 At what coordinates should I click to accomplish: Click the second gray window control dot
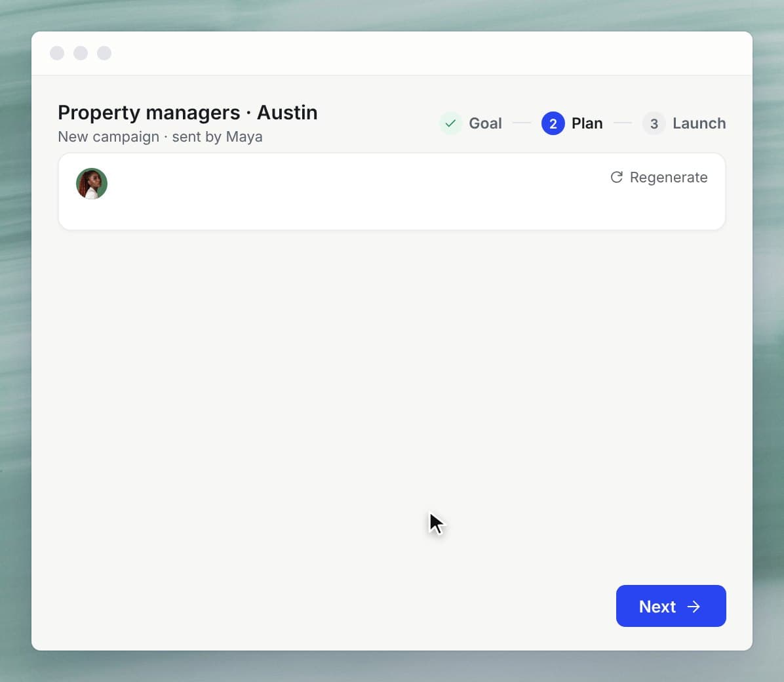(81, 53)
